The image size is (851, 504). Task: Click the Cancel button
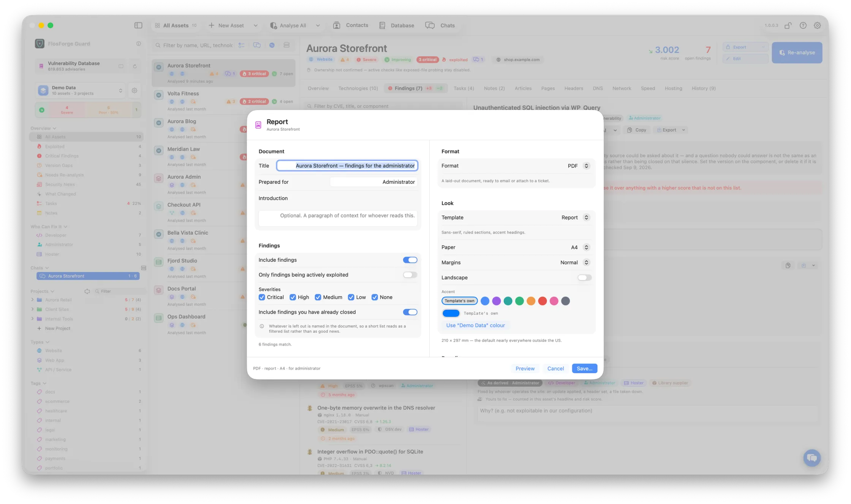pos(555,368)
